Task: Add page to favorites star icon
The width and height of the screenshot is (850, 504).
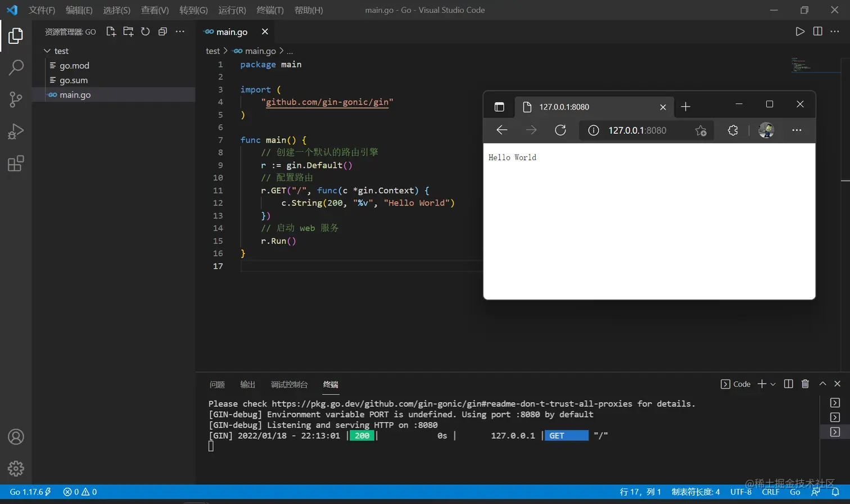Action: point(700,130)
